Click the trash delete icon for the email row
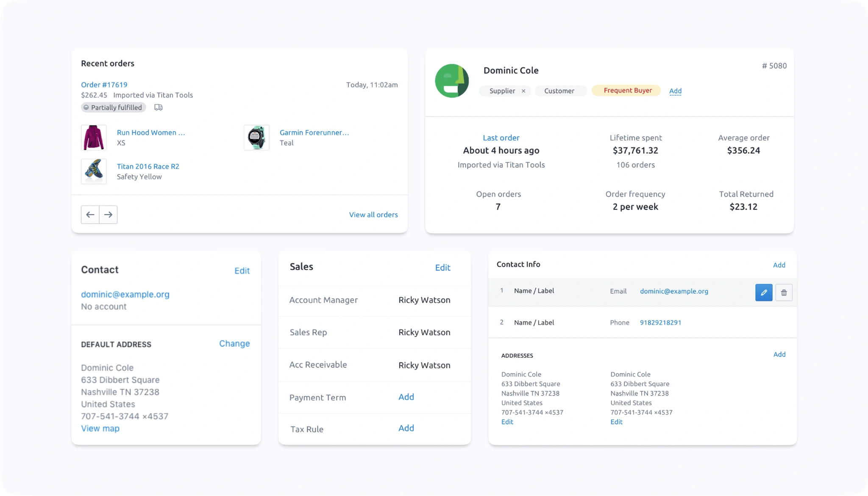 click(784, 293)
